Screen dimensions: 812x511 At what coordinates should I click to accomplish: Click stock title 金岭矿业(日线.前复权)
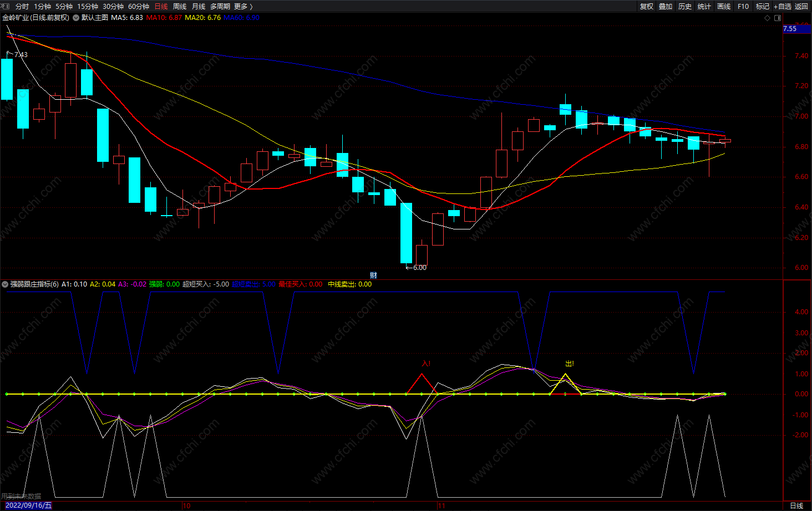coord(36,18)
